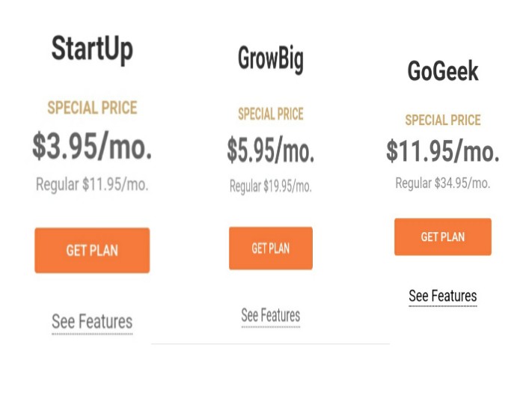Click GET PLAN under the GrowBig plan
The image size is (532, 396).
coord(270,249)
